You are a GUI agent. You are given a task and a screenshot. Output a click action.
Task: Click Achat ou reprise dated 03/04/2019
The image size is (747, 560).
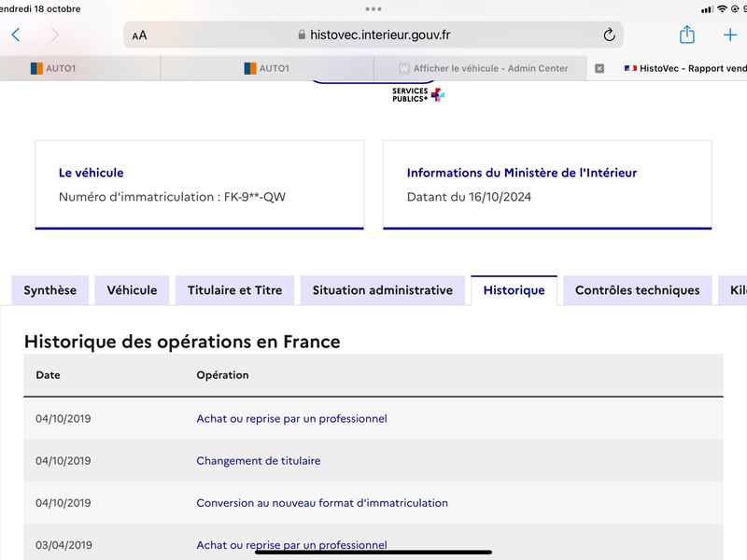point(291,545)
